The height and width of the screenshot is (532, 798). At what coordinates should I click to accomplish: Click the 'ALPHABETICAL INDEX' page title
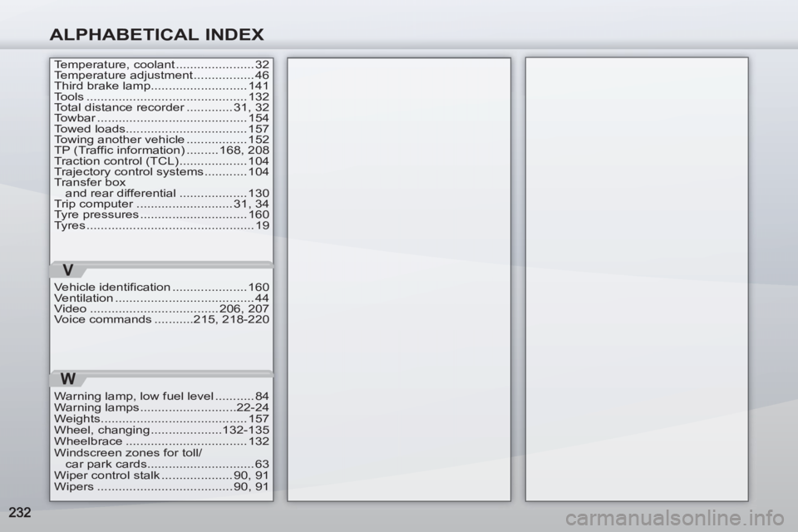pos(157,35)
